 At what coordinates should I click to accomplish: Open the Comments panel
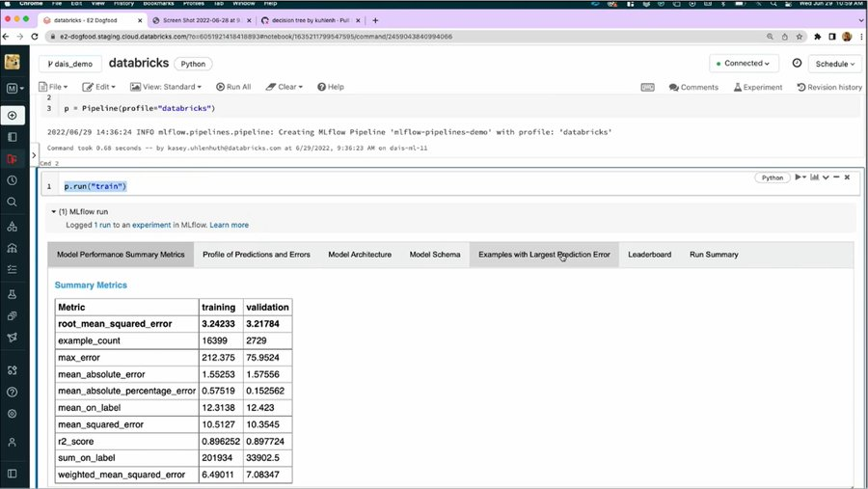[x=693, y=87]
